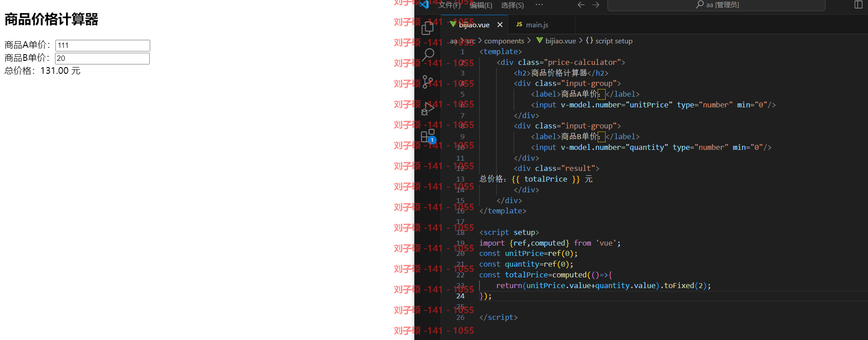Open the 选择(S) menu
868x340 pixels.
[x=512, y=5]
